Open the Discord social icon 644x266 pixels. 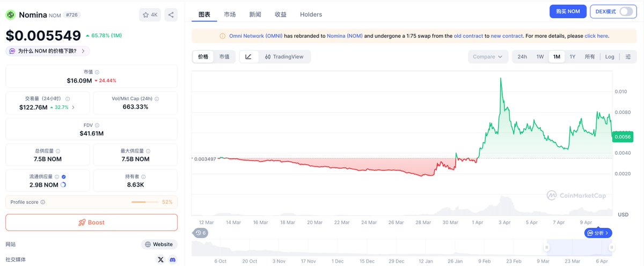click(x=172, y=260)
